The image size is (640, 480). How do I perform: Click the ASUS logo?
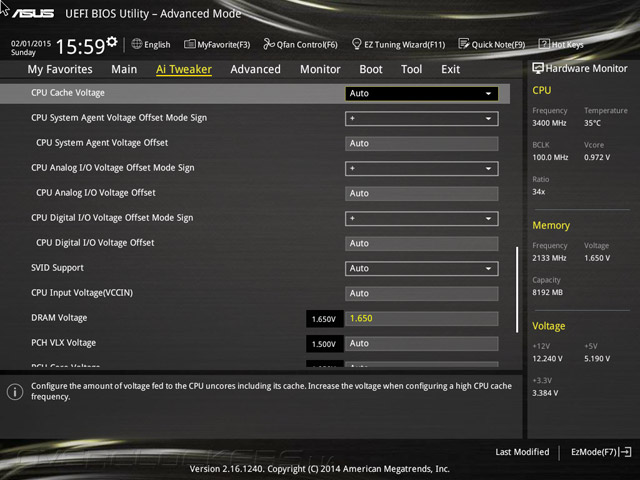point(33,13)
